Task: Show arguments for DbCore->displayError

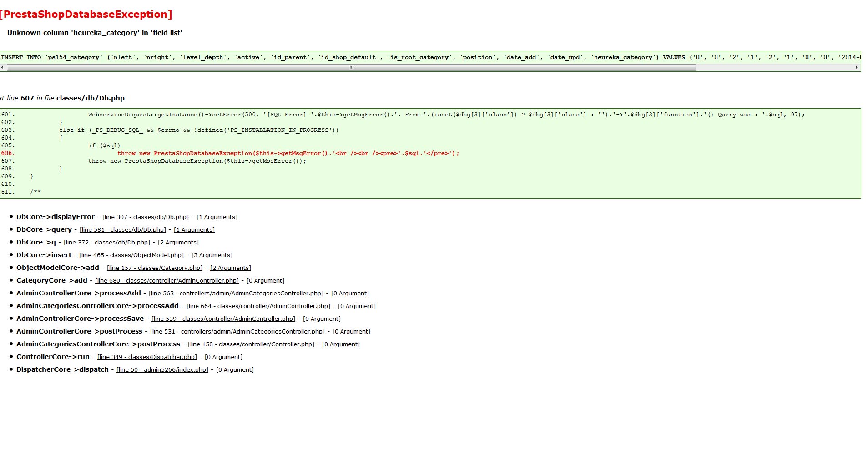Action: [x=217, y=217]
